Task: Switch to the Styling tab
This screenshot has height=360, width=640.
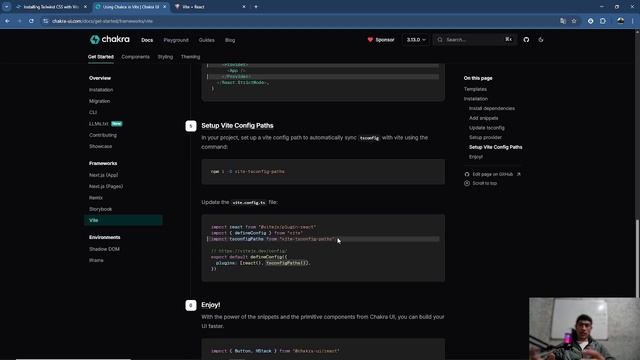Action: (165, 57)
